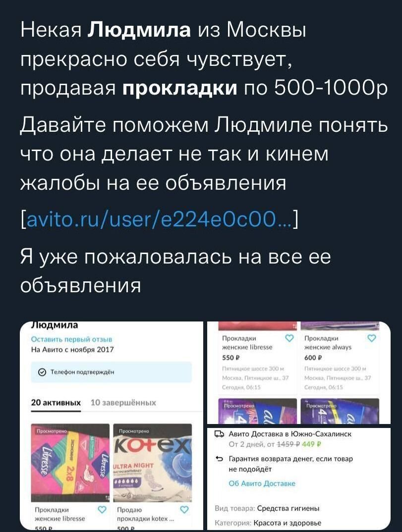Switch to the 10 завершённых tab
Screen dimensions: 402x532
pos(123,403)
